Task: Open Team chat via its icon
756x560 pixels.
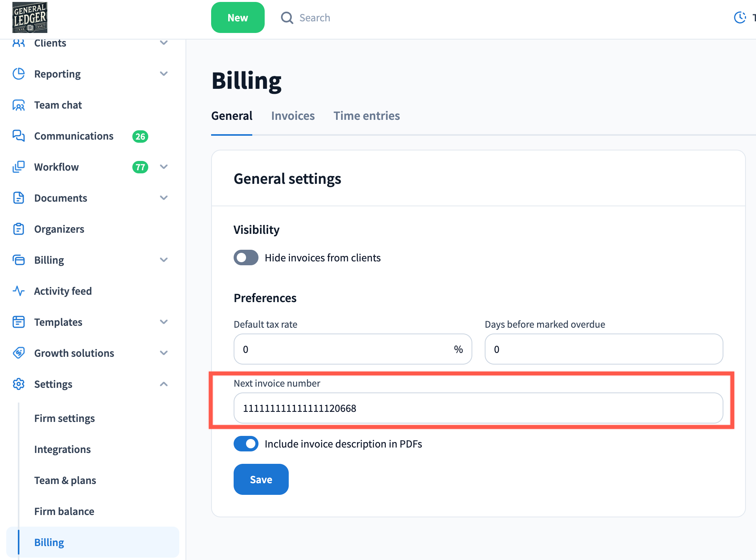Action: point(19,105)
